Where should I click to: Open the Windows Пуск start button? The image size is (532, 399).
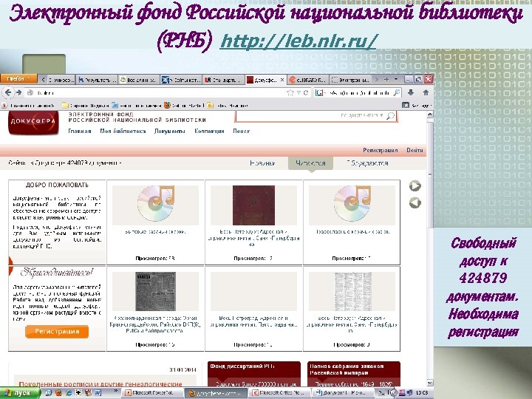point(20,393)
